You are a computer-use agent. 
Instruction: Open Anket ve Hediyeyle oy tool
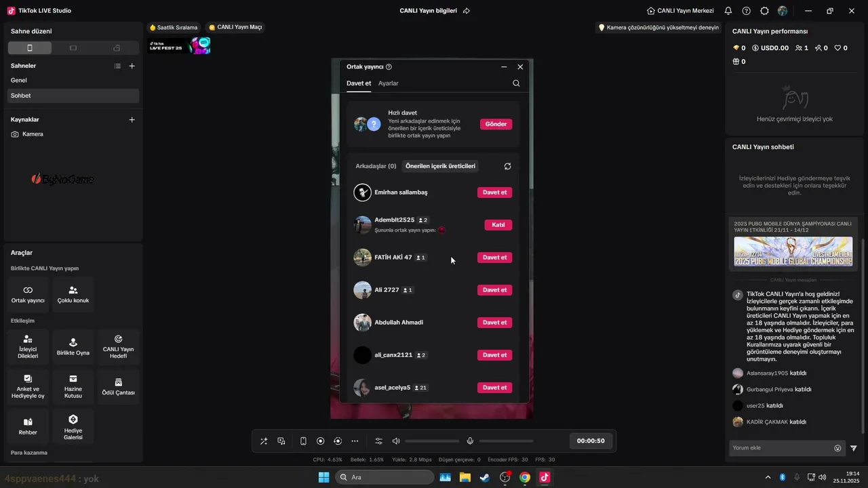28,387
